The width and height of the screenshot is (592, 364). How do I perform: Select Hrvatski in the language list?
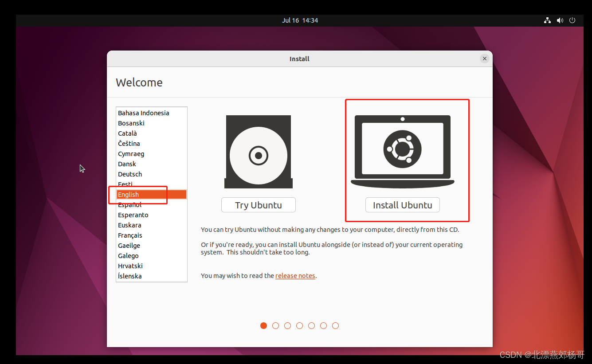point(152,266)
